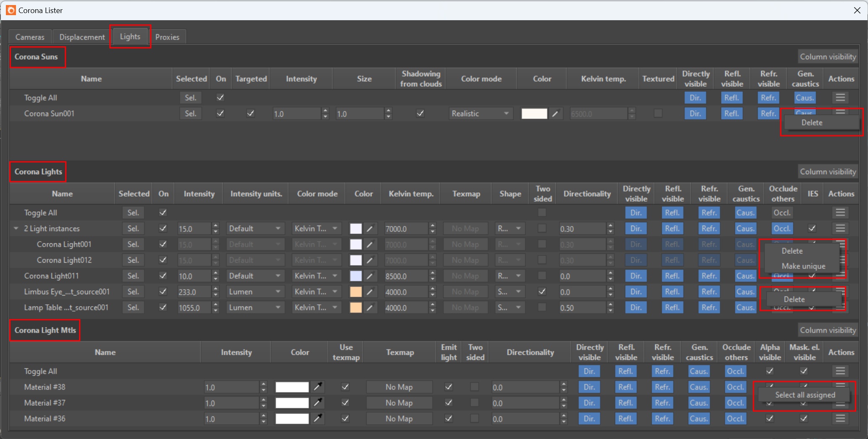Open Actions menu for Corona Lights Toggle All row
This screenshot has width=868, height=439.
(840, 213)
